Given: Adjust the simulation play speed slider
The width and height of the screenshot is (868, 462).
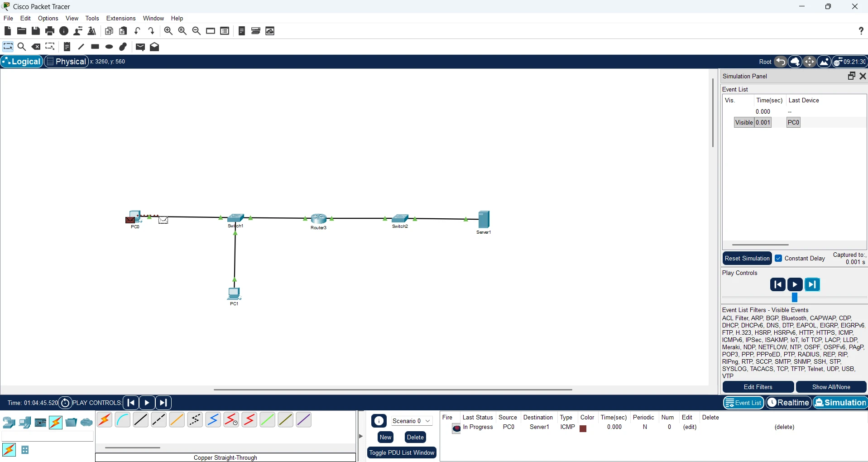Looking at the screenshot, I should tap(794, 298).
